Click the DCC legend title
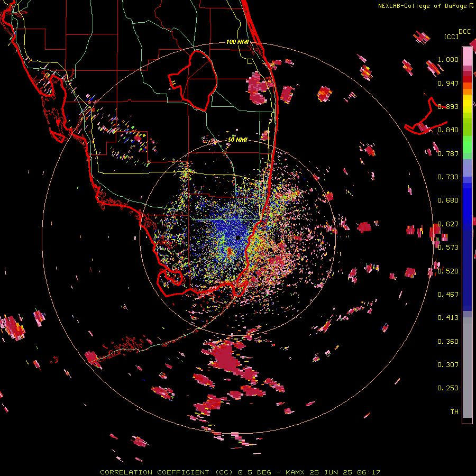The image size is (476, 476). [465, 32]
